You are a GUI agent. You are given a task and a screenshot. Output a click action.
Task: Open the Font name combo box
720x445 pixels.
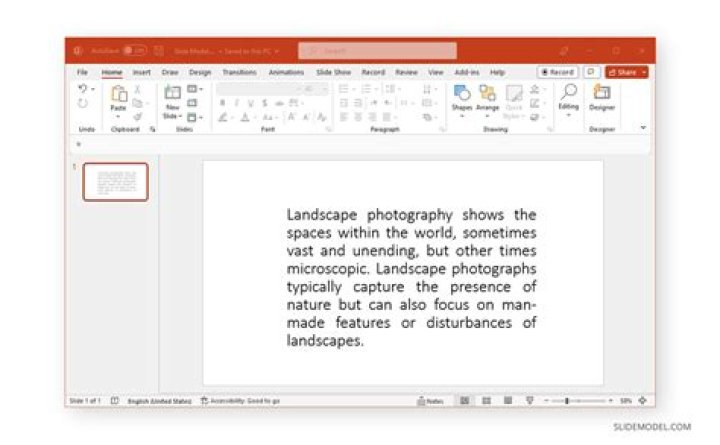tap(259, 89)
